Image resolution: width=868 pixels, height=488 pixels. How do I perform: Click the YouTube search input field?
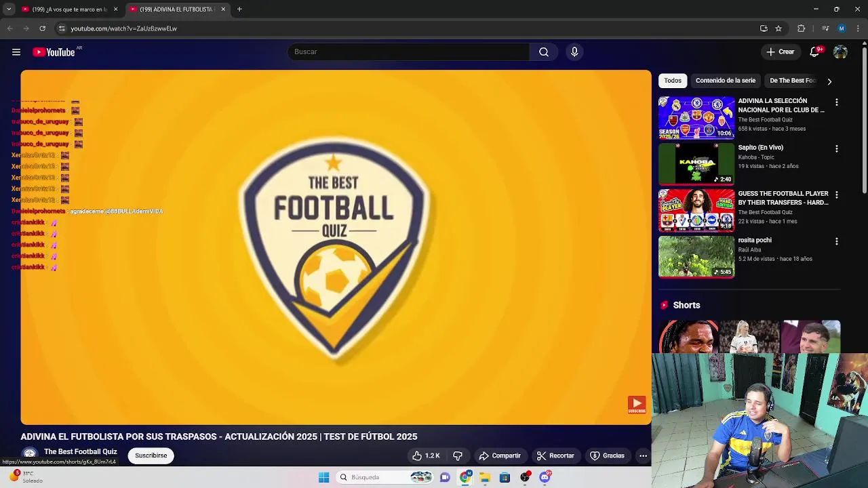[x=408, y=52]
